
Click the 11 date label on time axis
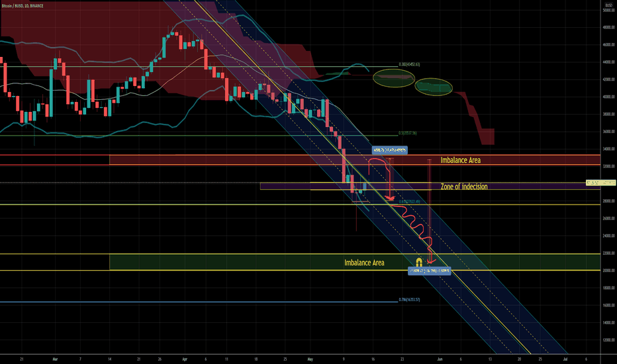point(226,359)
